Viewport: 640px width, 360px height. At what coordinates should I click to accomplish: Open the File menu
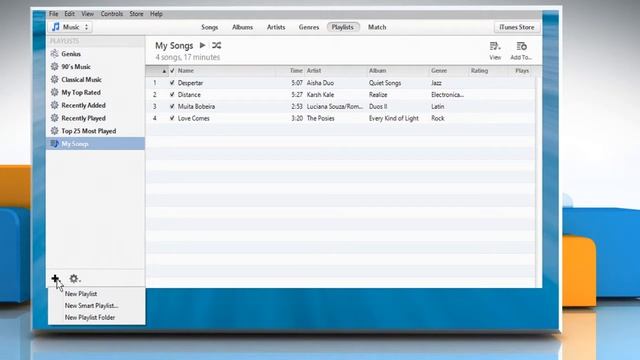coord(53,14)
